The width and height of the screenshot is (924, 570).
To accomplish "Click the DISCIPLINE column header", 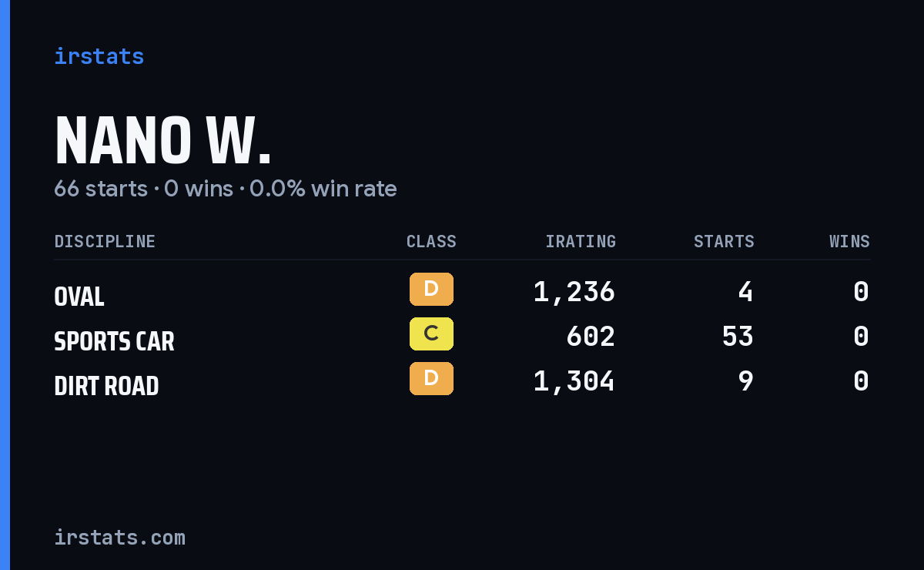I will pyautogui.click(x=105, y=242).
